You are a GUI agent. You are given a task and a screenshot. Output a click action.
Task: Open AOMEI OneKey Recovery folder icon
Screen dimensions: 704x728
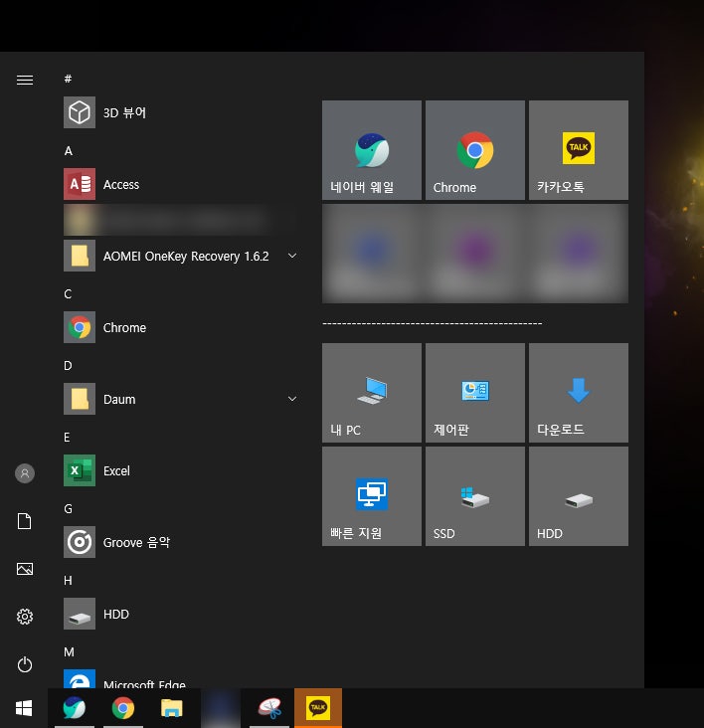[x=80, y=256]
